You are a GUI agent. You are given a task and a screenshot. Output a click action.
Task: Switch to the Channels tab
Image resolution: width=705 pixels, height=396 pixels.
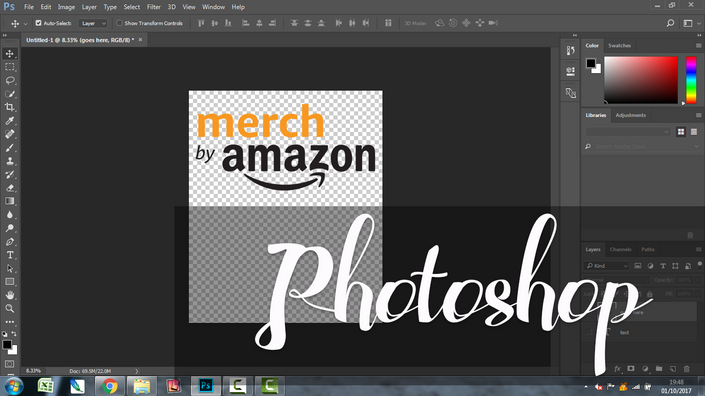coord(620,249)
